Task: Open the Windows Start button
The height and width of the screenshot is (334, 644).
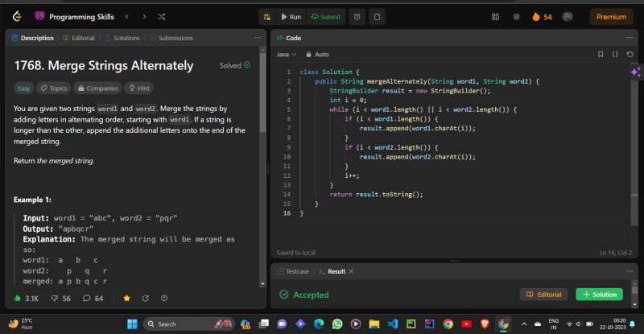Action: tap(132, 324)
